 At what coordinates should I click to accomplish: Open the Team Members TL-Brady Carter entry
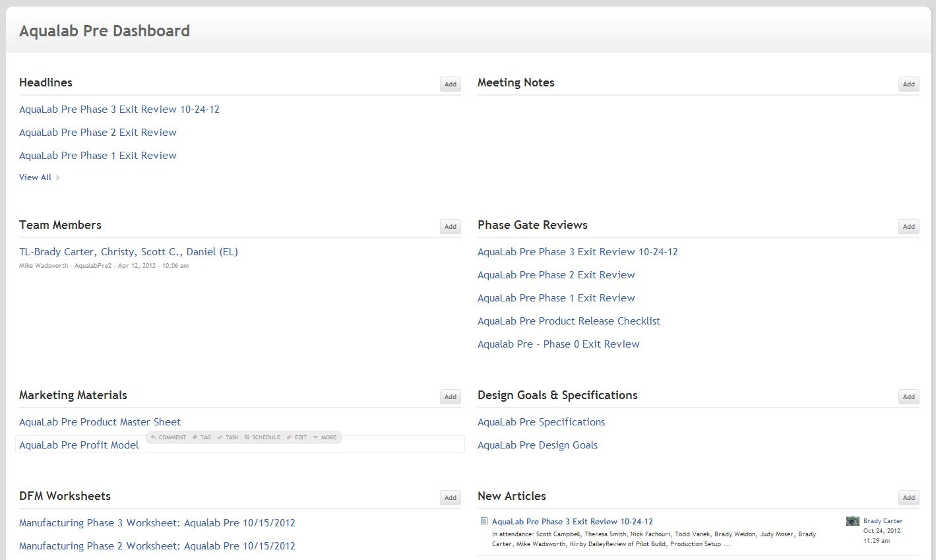click(x=129, y=252)
